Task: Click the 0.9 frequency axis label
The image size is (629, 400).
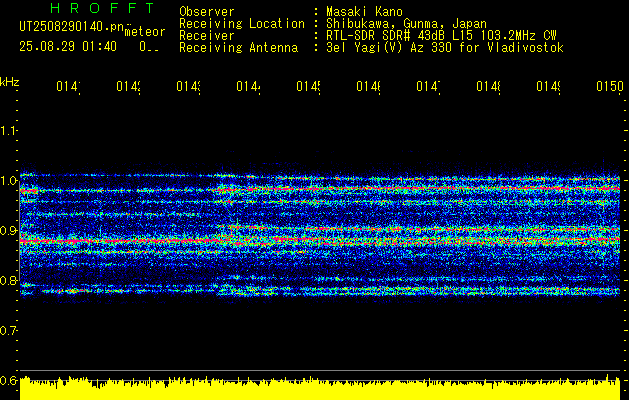Action: [x=8, y=231]
